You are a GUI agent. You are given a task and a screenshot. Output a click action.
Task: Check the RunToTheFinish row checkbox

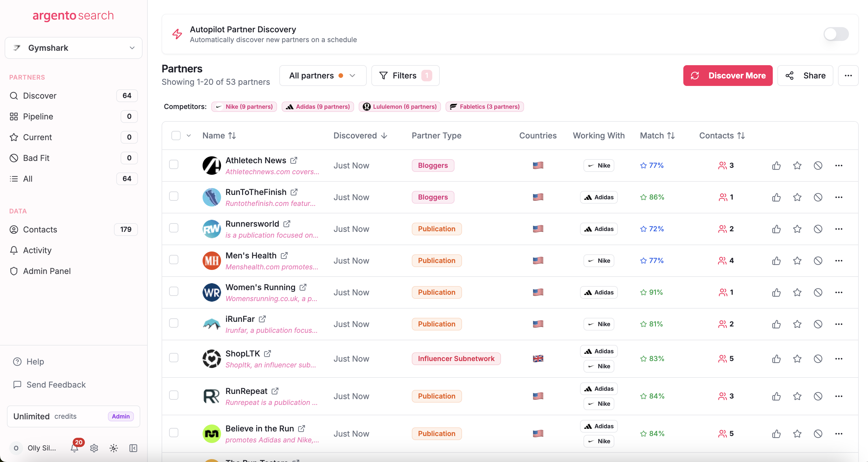[173, 196]
